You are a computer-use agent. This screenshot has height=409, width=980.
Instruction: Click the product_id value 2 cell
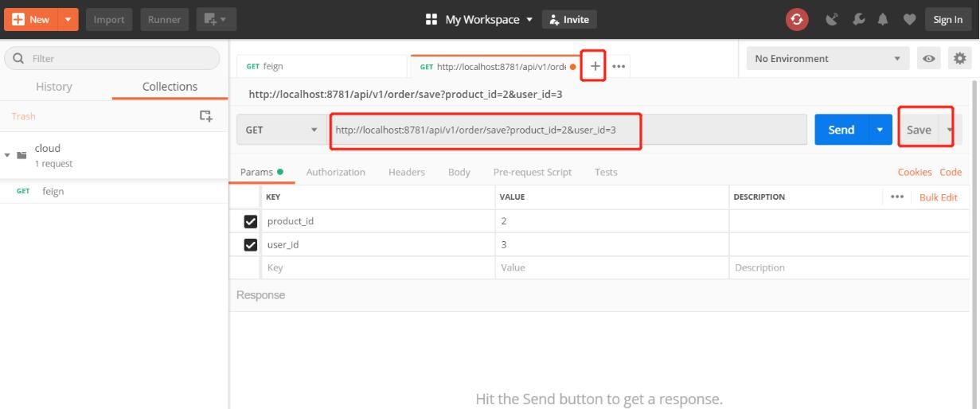pos(611,221)
